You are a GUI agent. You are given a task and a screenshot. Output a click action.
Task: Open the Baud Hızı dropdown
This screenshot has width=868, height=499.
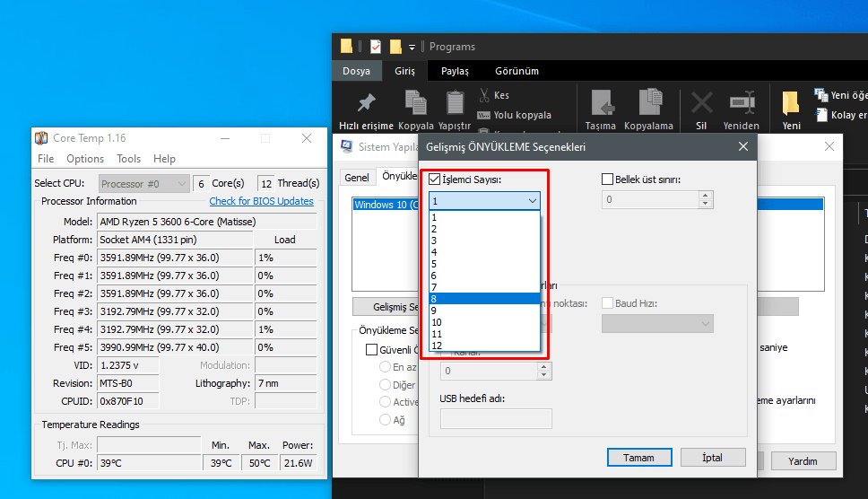click(657, 323)
